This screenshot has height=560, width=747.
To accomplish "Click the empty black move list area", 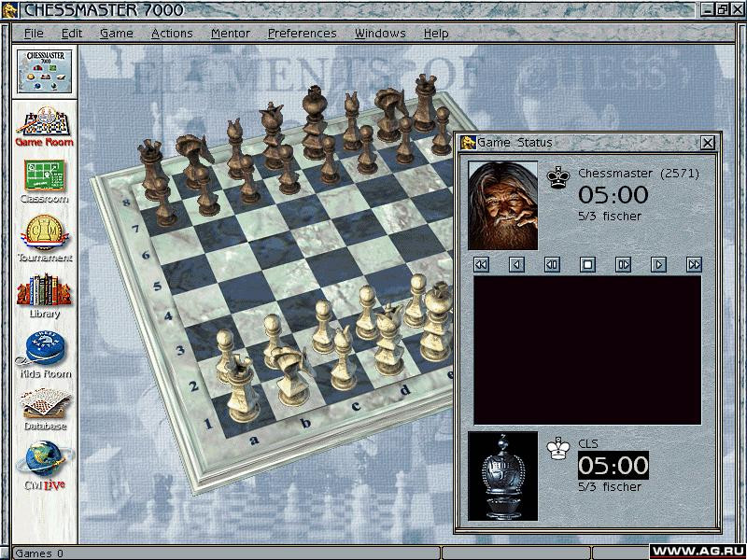I will tap(587, 350).
